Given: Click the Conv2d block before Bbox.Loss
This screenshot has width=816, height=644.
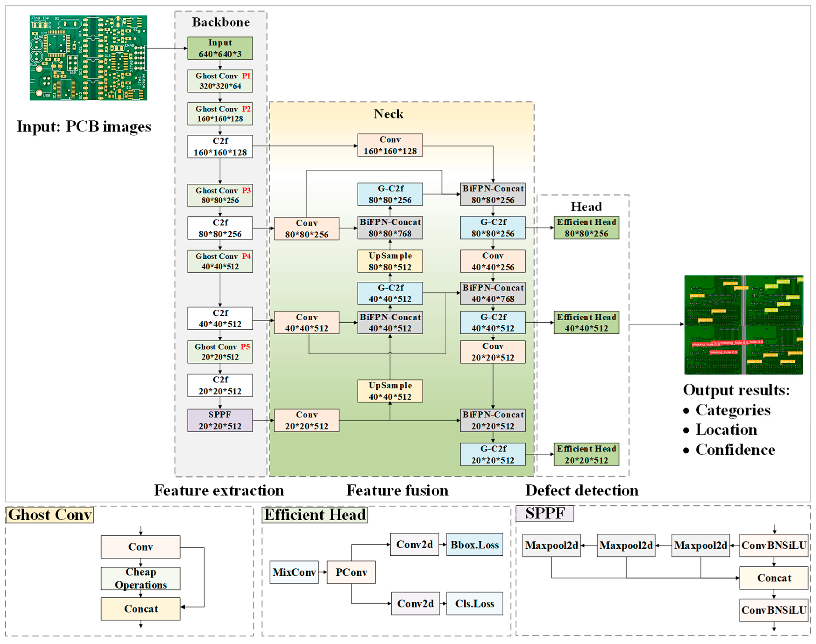Looking at the screenshot, I should point(415,544).
